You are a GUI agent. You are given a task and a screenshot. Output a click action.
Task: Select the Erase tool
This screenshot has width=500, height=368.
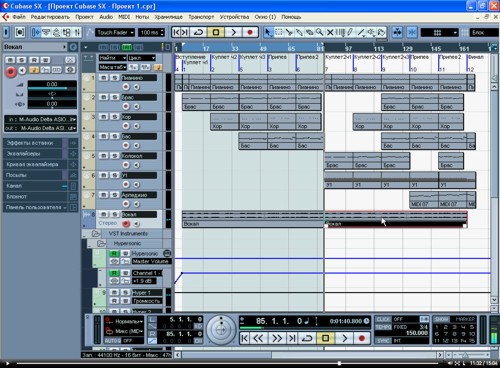click(309, 32)
